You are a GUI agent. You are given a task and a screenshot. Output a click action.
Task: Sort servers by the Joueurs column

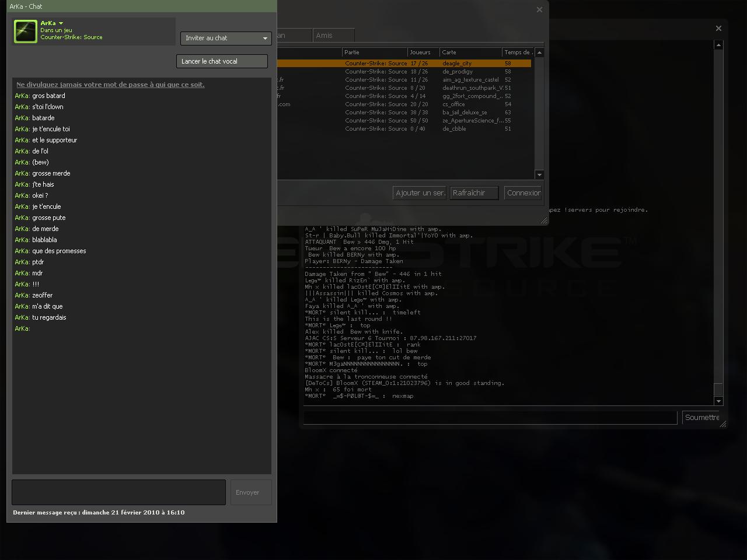coord(423,52)
